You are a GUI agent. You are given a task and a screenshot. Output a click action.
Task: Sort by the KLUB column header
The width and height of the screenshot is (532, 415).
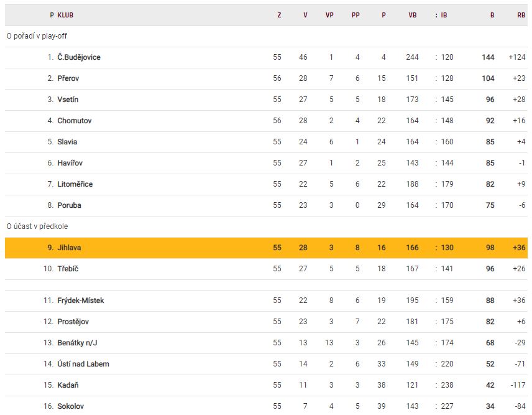tap(65, 15)
